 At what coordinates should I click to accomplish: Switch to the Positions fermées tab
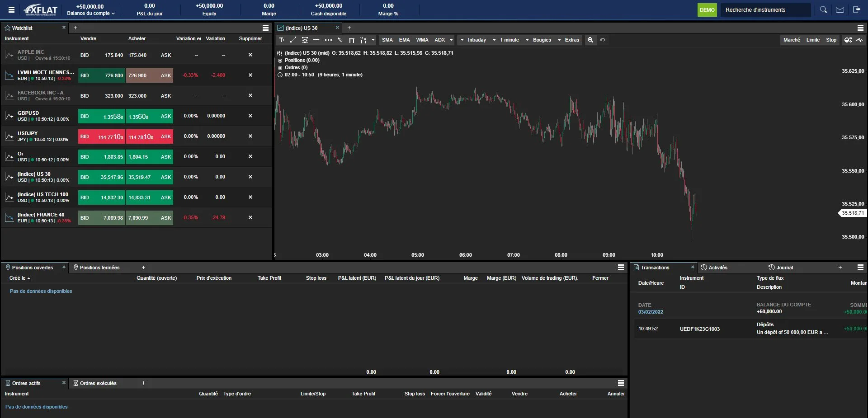[99, 268]
